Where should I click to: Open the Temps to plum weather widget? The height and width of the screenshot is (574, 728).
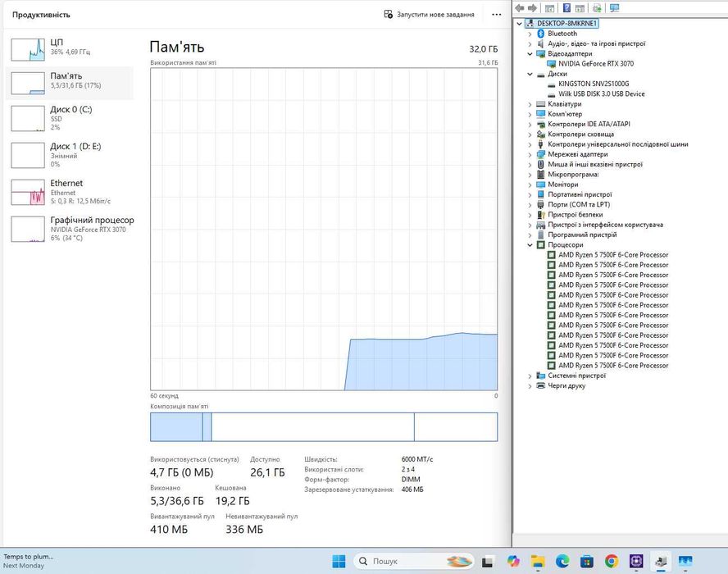coord(29,561)
